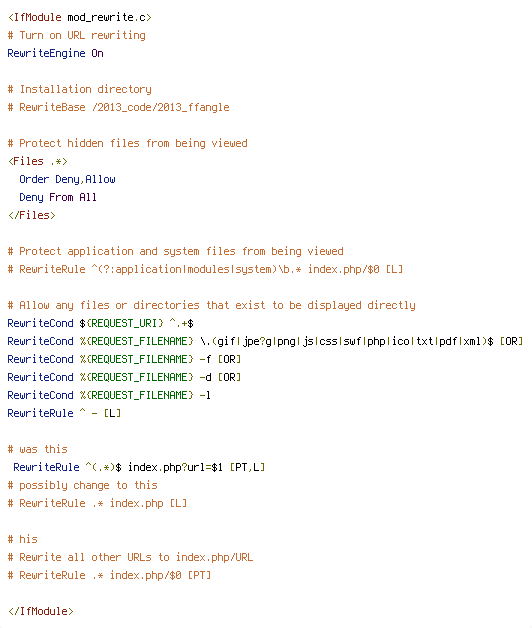Click the commented index.php/$0 [PT] rule
The height and width of the screenshot is (628, 532).
[x=109, y=576]
